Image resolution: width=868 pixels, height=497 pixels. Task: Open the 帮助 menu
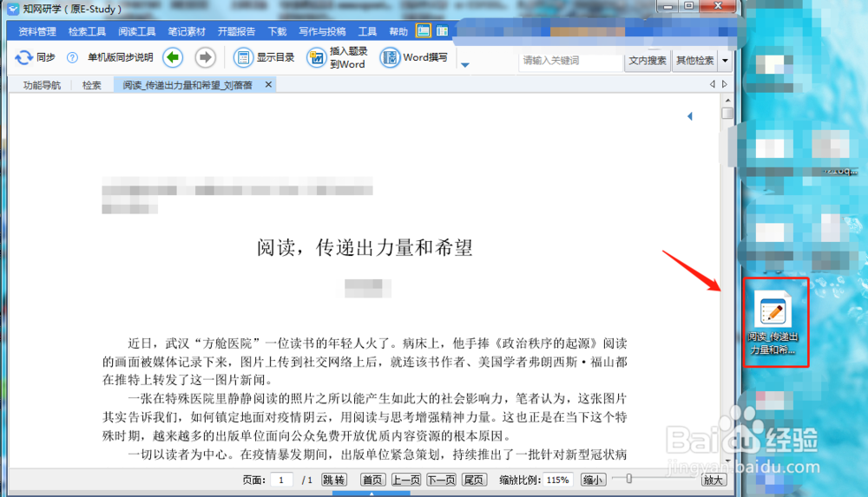pos(398,31)
